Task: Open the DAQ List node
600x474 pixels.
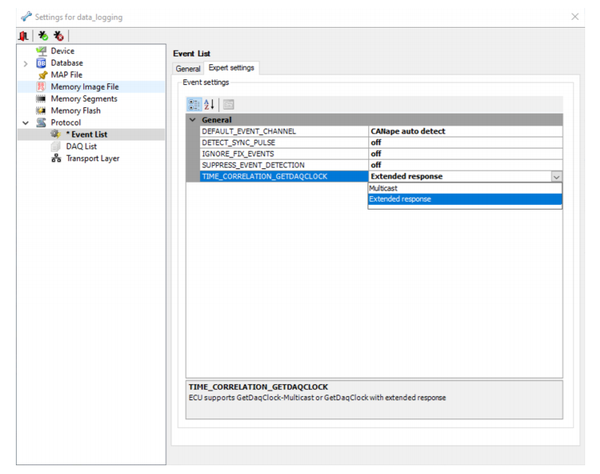Action: (82, 146)
